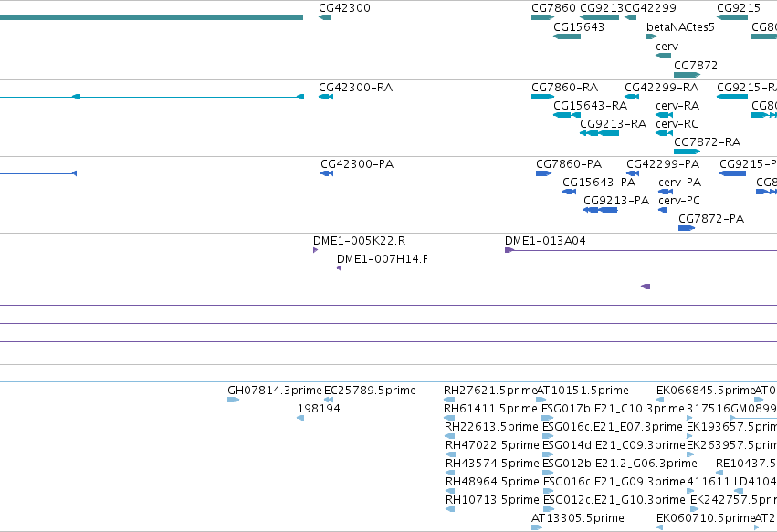Click the cerv-PC protein label

tap(679, 201)
